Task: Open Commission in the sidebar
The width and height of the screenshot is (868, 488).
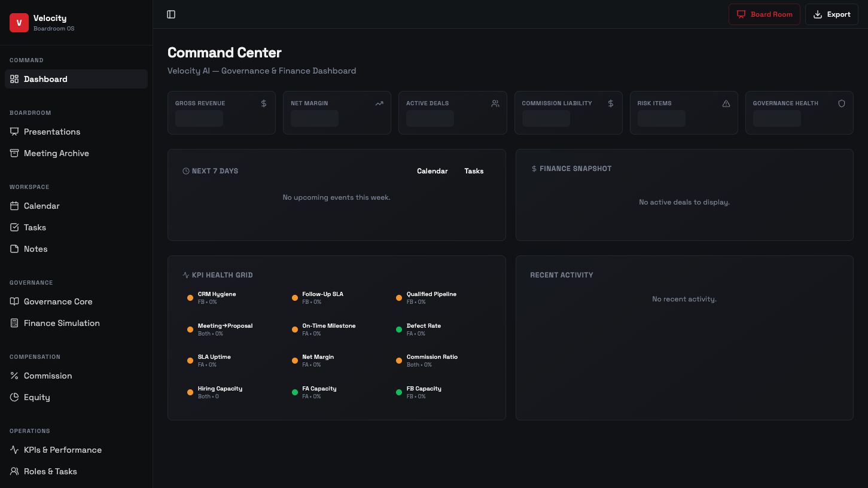Action: [x=76, y=376]
